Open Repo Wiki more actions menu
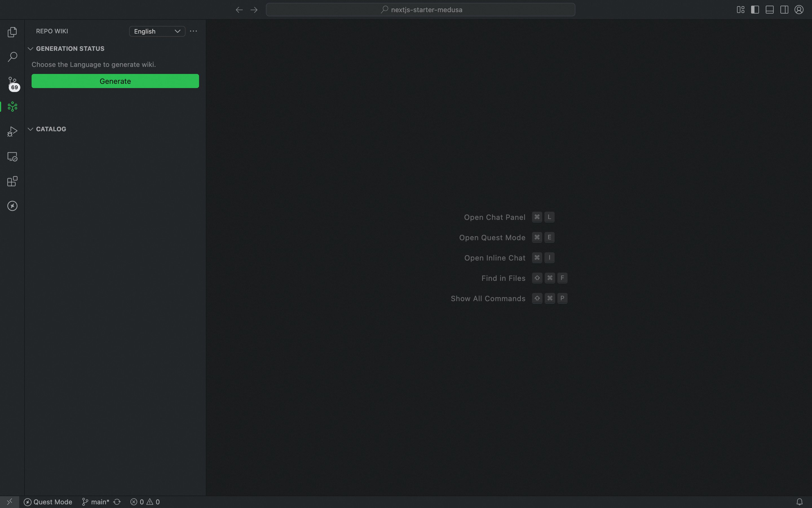Screen dimensions: 812x508 pos(193,31)
